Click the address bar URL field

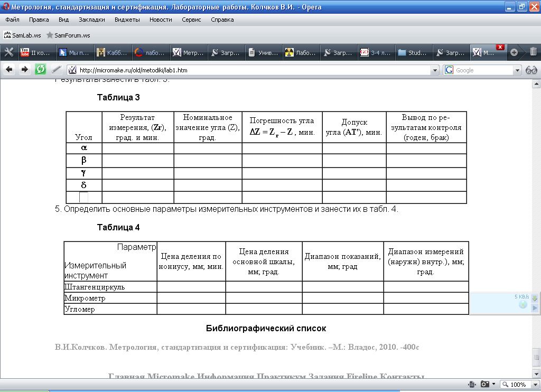[x=254, y=70]
